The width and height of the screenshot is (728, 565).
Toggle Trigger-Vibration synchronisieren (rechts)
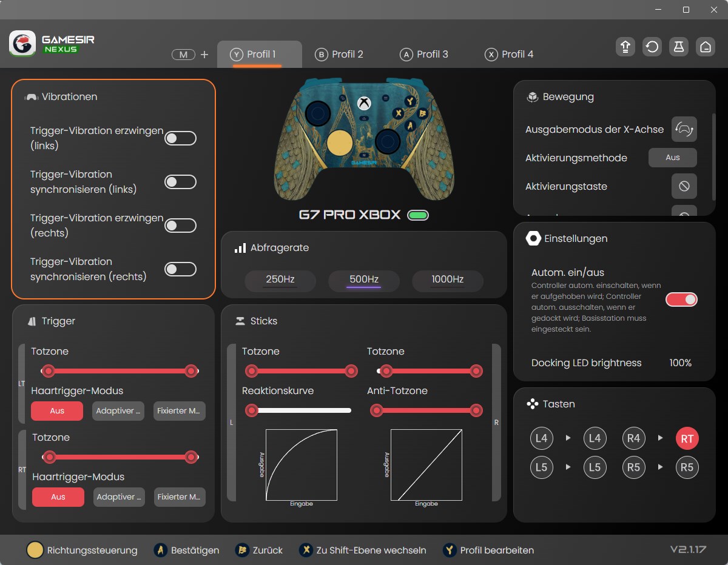click(181, 269)
